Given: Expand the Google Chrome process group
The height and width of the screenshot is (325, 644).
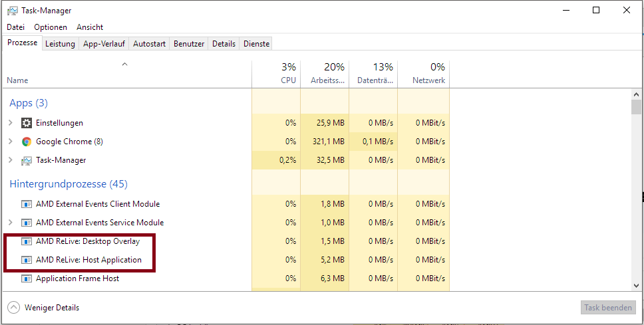Looking at the screenshot, I should coord(10,142).
